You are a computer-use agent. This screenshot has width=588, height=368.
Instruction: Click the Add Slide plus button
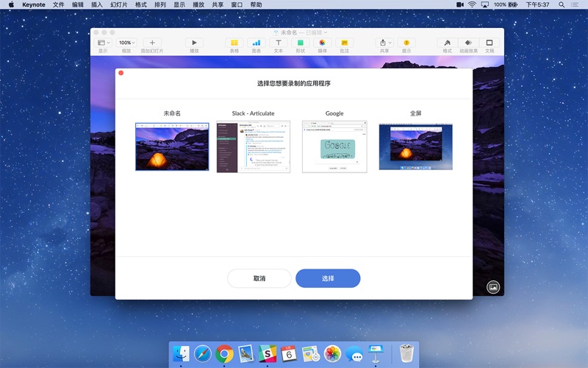(152, 43)
